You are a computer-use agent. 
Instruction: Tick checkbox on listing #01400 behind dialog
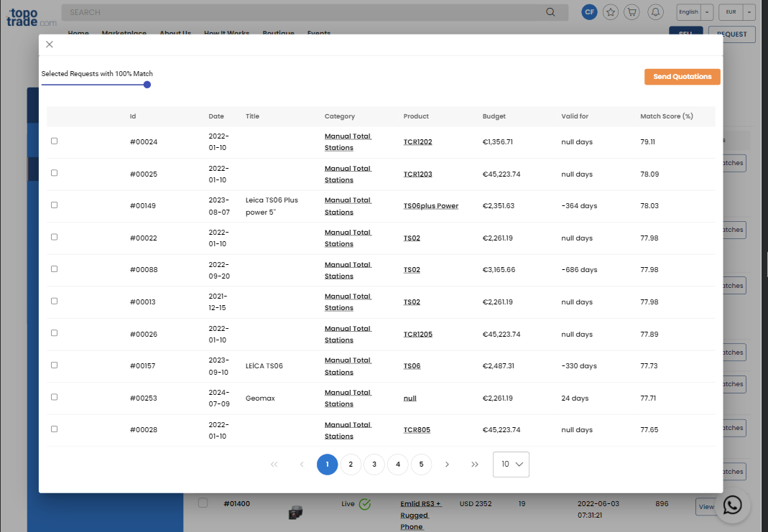pos(203,503)
